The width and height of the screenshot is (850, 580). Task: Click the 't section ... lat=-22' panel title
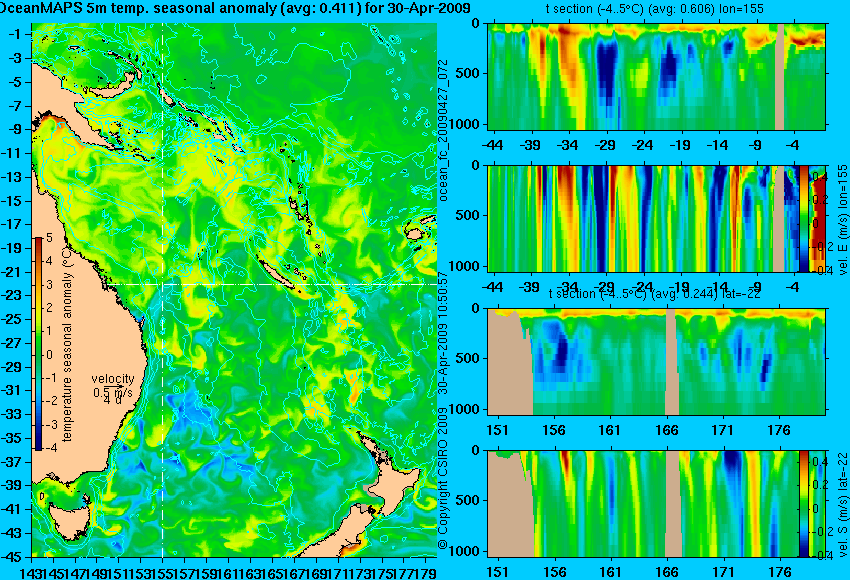pos(655,294)
